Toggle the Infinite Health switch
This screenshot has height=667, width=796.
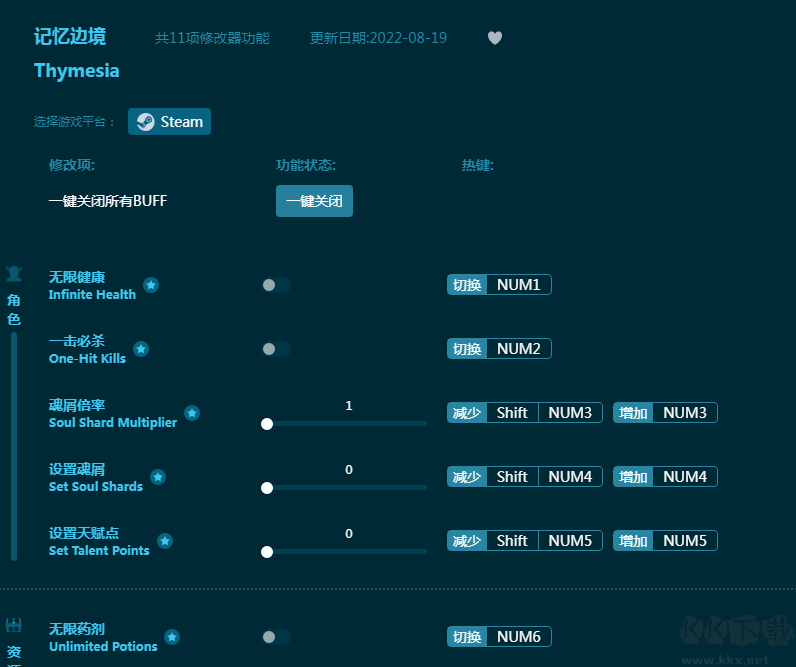(276, 285)
